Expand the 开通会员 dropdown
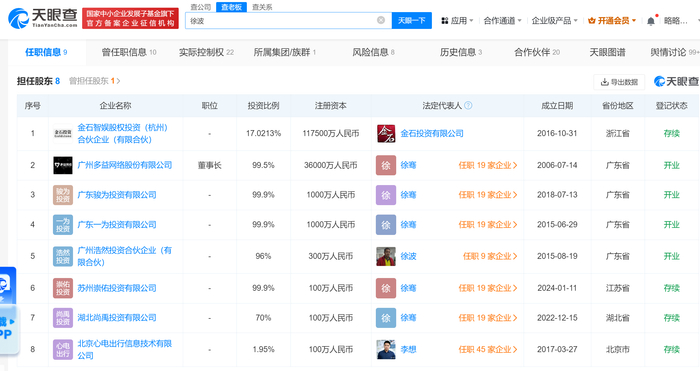 point(612,21)
